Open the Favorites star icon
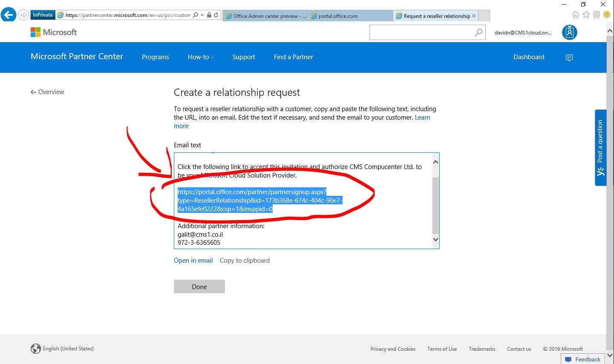 pos(586,15)
